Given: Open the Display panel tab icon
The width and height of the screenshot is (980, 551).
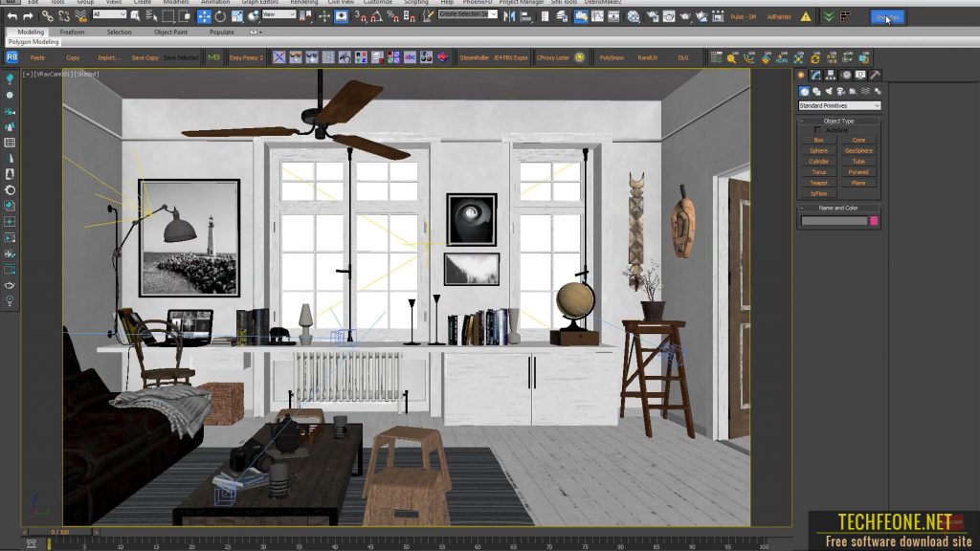Looking at the screenshot, I should pyautogui.click(x=860, y=75).
